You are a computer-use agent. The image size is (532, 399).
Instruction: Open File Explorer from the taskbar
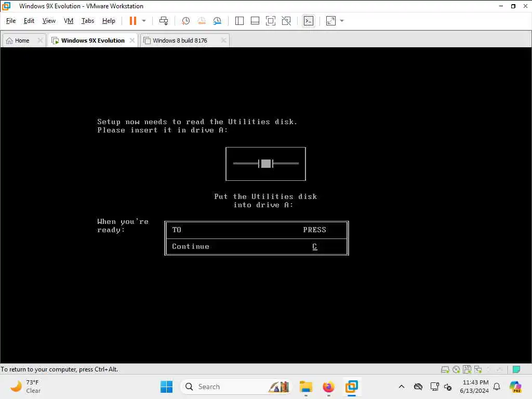(x=305, y=387)
